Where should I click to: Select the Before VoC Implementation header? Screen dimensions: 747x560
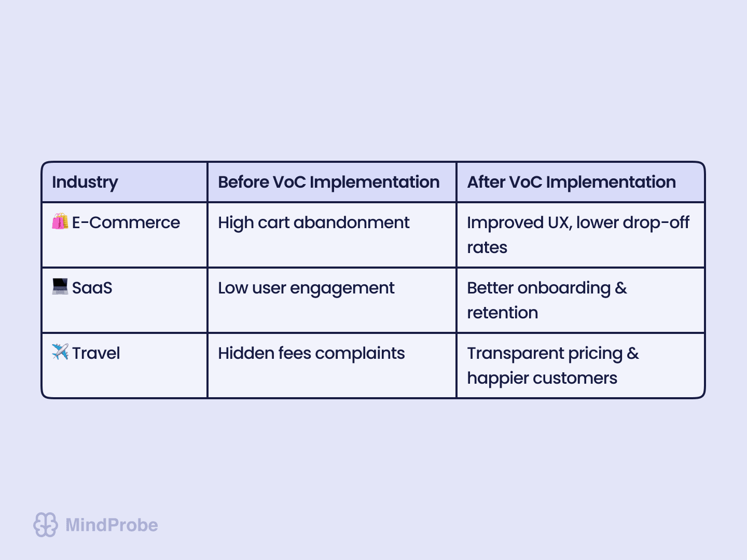coord(328,183)
